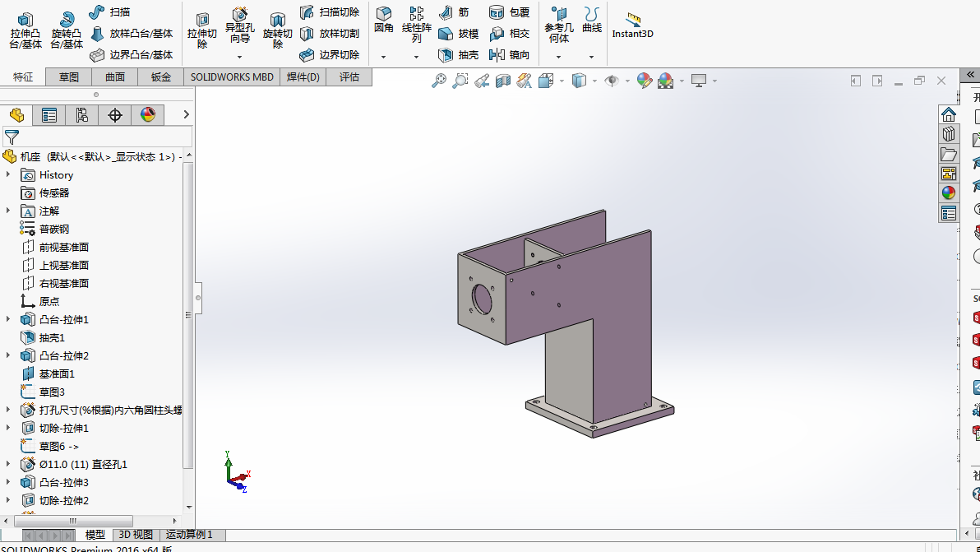
Task: Open the ConfigurationManager tab icon
Action: (x=82, y=115)
